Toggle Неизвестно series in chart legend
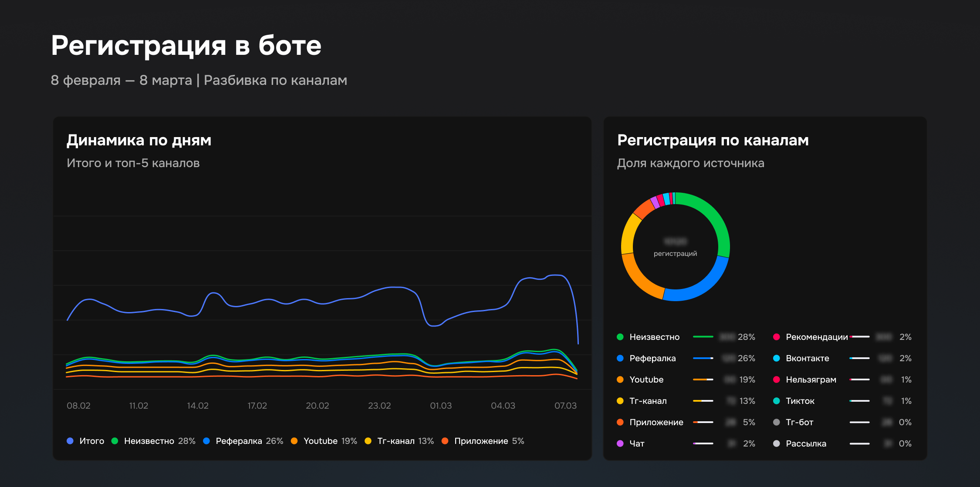Image resolution: width=980 pixels, height=487 pixels. (x=149, y=441)
